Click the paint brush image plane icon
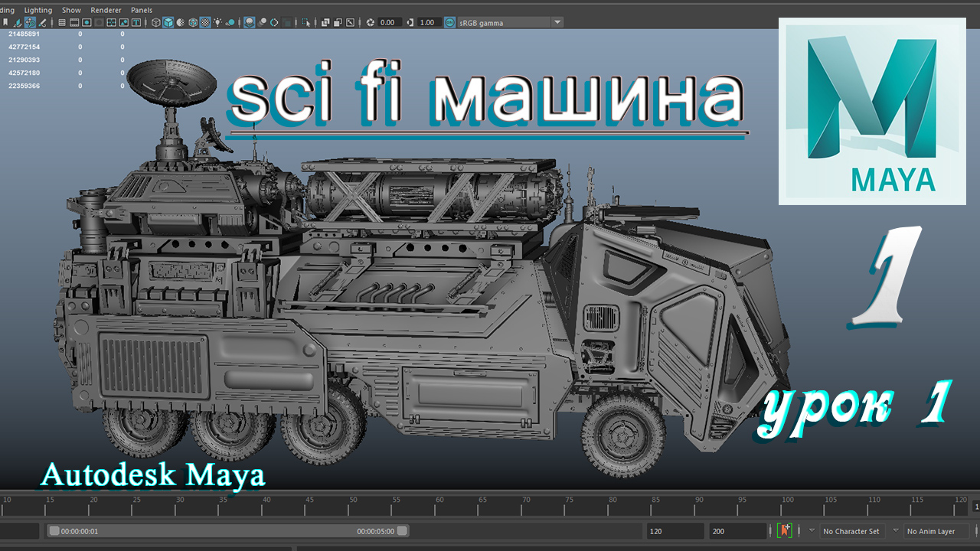980x551 pixels. pos(43,22)
